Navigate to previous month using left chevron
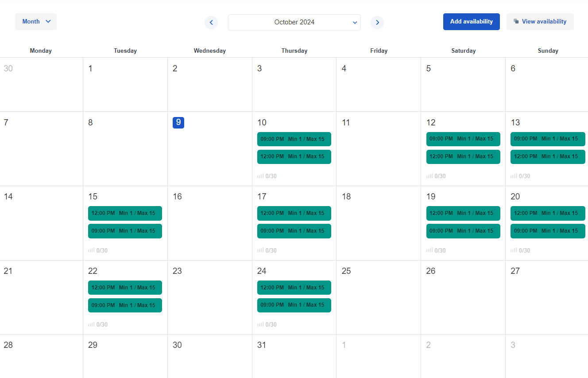This screenshot has height=378, width=588. (211, 22)
